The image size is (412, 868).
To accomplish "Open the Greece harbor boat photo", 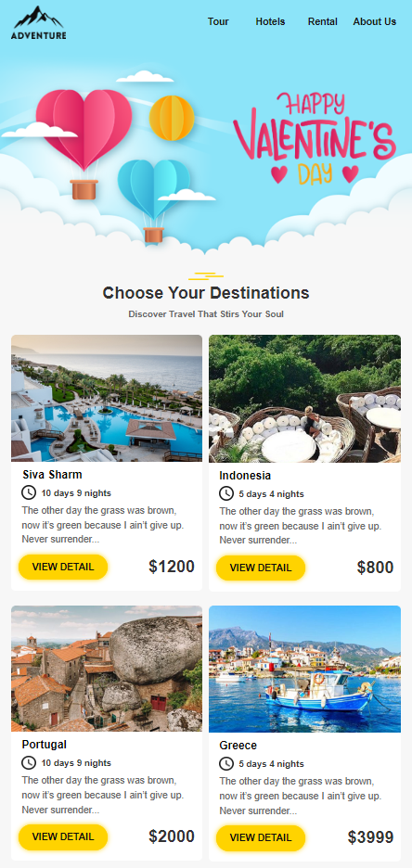I will tap(304, 669).
